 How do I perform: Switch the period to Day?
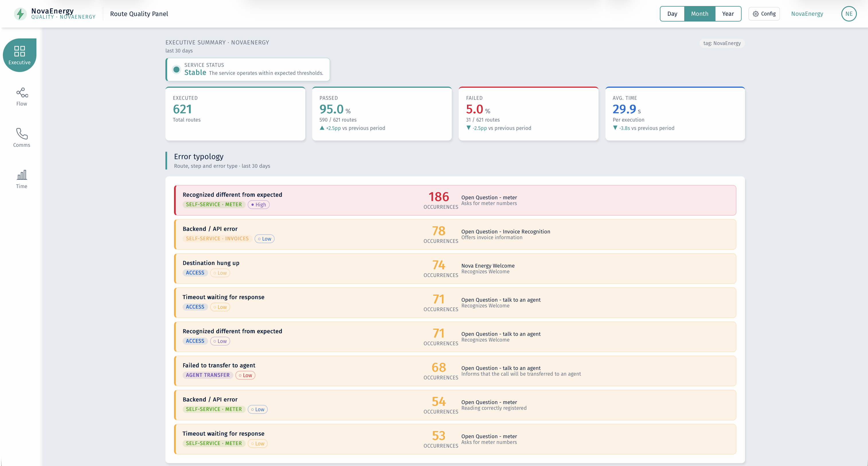pyautogui.click(x=672, y=14)
